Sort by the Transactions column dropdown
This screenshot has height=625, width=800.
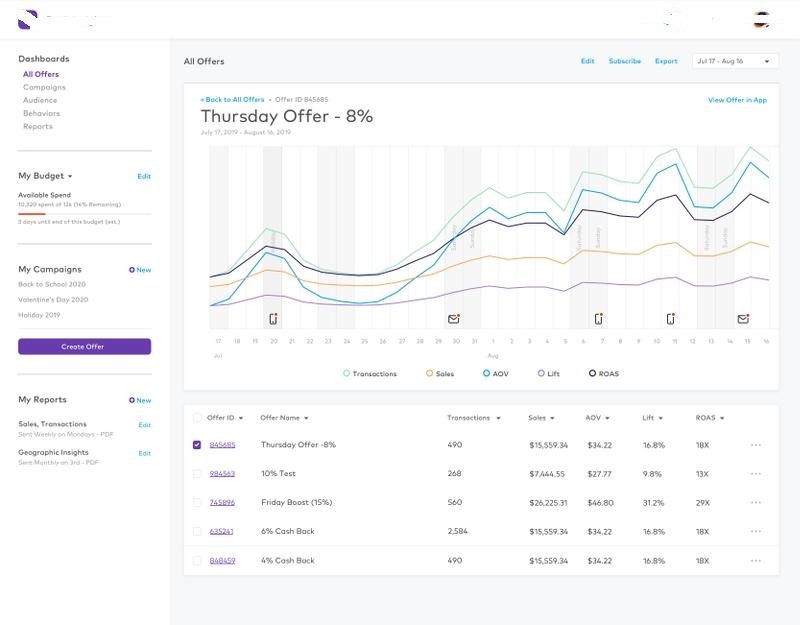[498, 418]
